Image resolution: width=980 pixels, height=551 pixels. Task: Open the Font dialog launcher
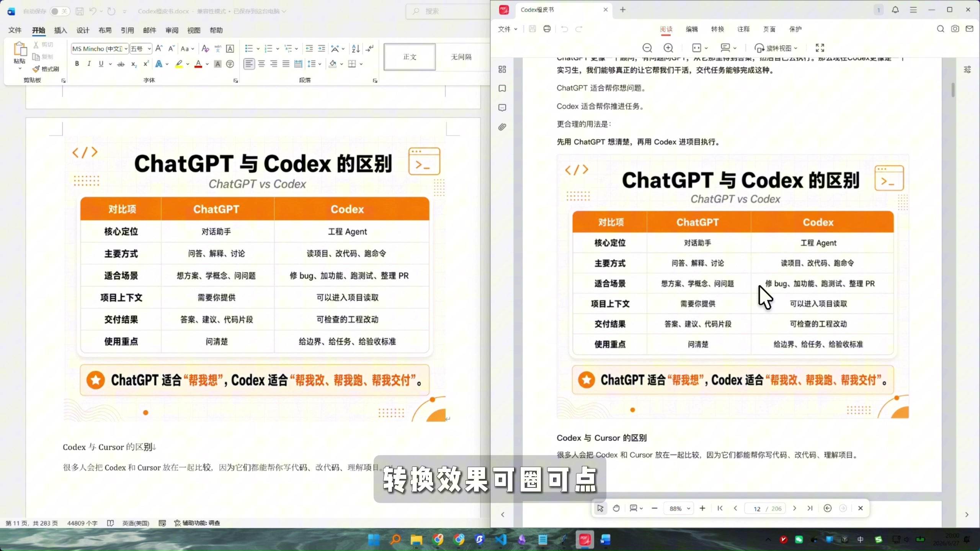pos(236,81)
